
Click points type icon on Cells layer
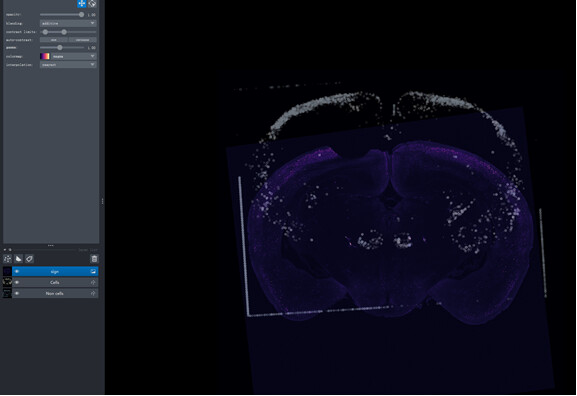tap(93, 283)
